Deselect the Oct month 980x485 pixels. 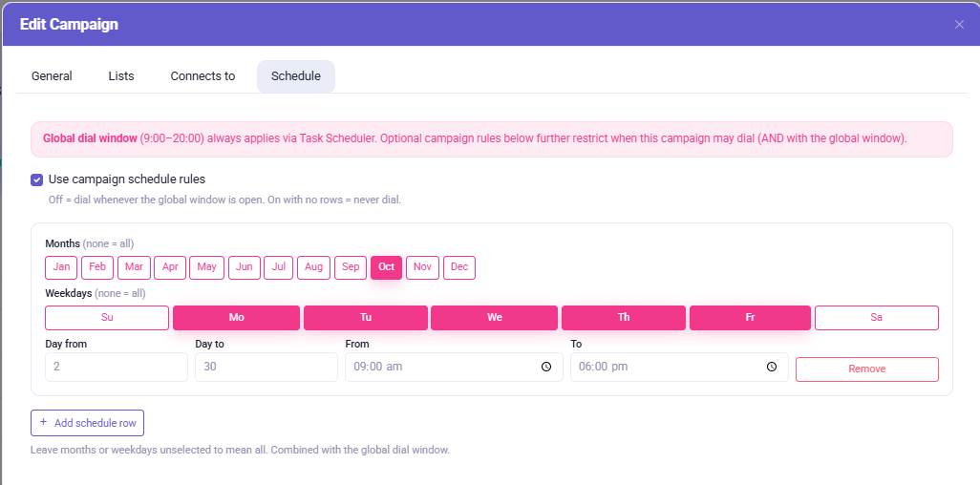pos(386,267)
